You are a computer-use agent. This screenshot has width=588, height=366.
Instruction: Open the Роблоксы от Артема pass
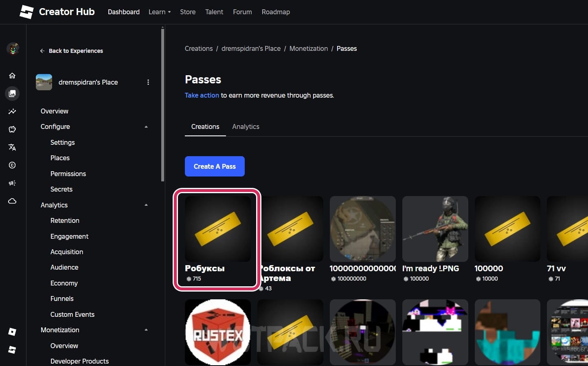[x=291, y=229]
